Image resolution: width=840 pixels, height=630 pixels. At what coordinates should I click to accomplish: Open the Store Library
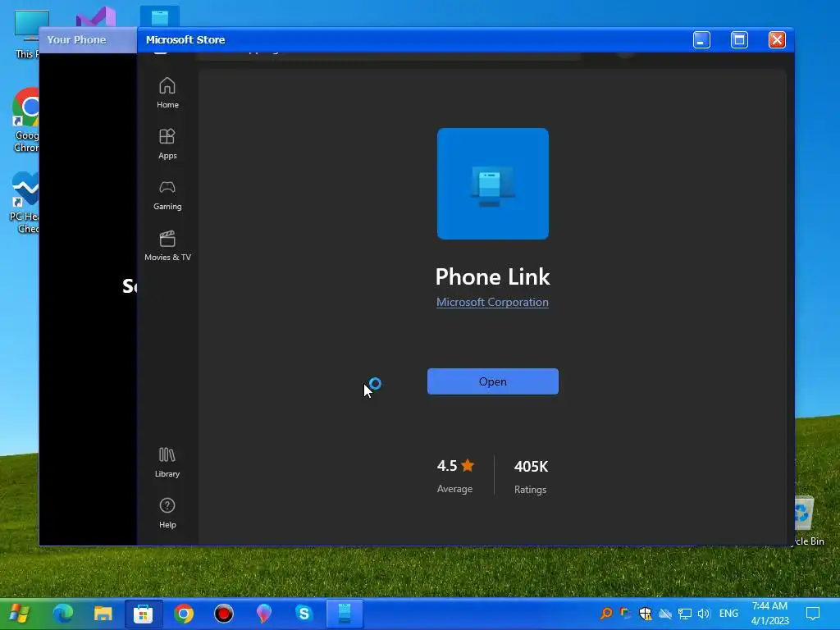167,462
